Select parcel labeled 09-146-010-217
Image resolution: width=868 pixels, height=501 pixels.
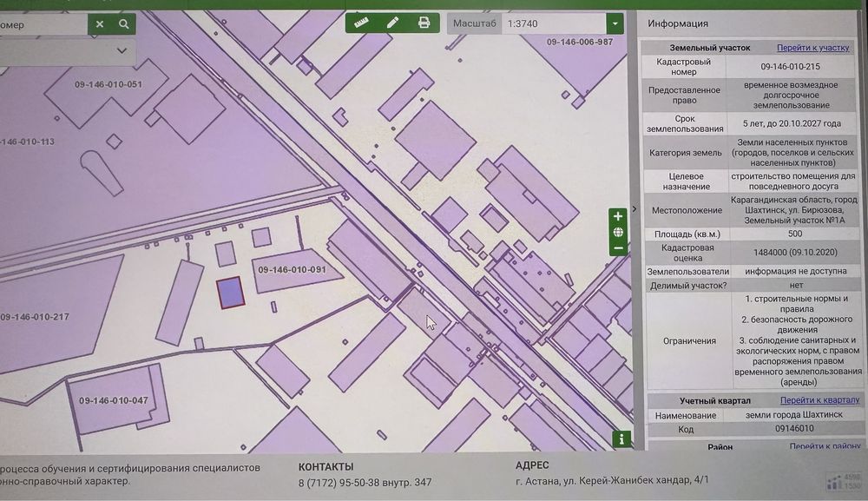coord(35,317)
